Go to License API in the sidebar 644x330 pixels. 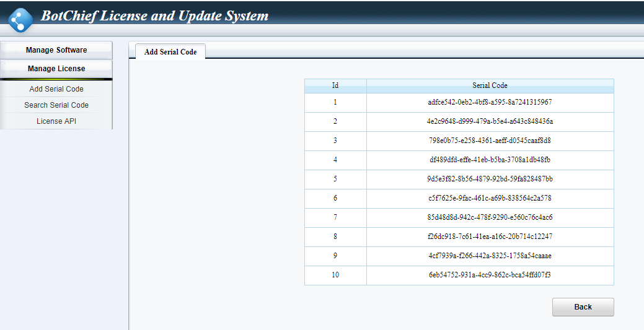click(56, 121)
